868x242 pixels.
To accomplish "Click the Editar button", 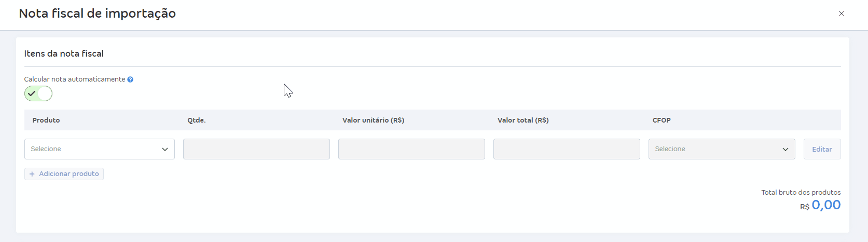I will point(822,149).
